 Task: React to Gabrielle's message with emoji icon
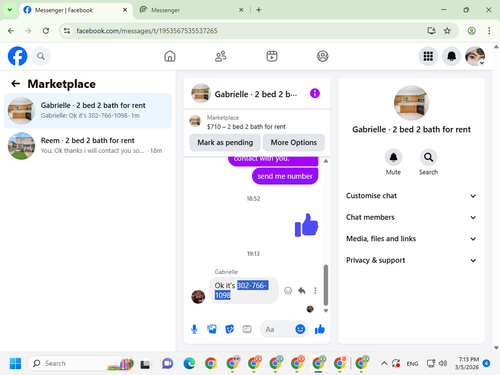tap(288, 291)
